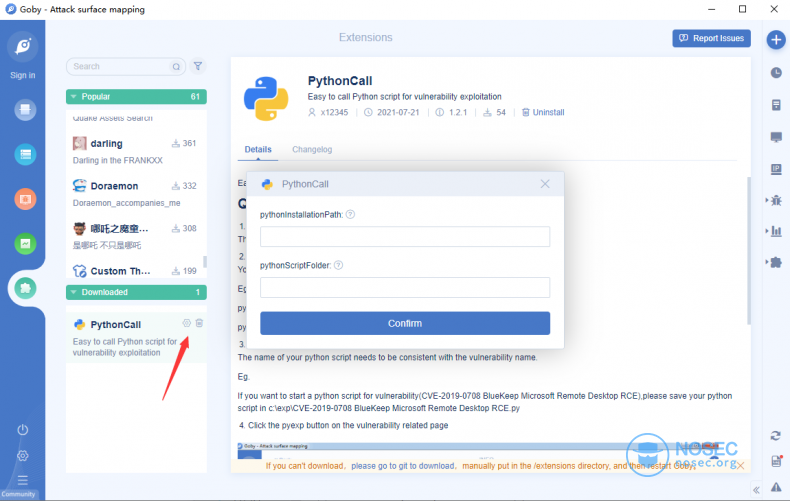Open the clock history icon on right
The width and height of the screenshot is (790, 501).
[x=776, y=73]
